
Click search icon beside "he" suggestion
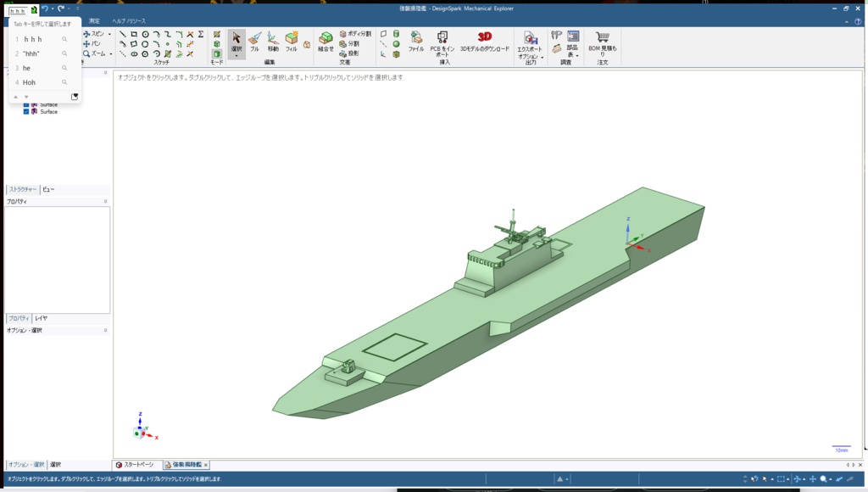pos(64,68)
